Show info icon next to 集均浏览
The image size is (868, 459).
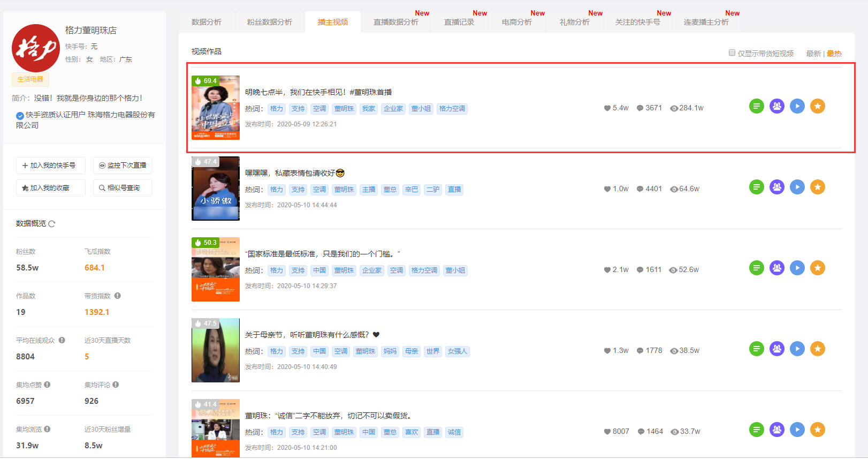point(47,429)
